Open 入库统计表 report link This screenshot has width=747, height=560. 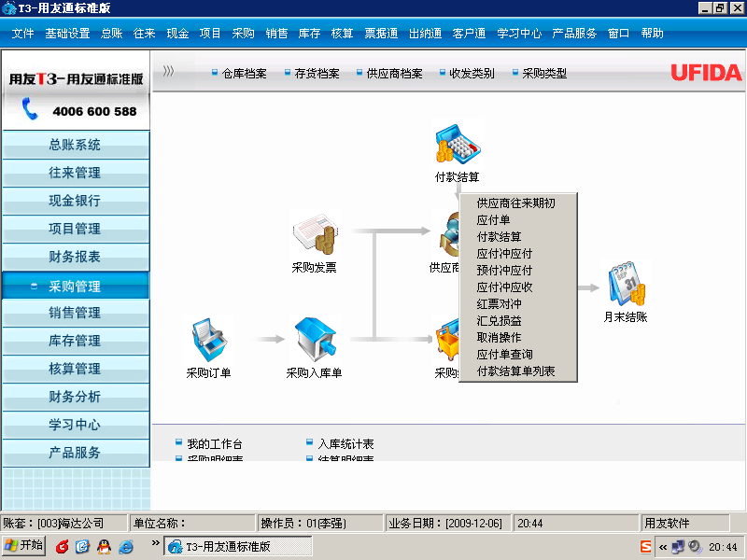(345, 444)
